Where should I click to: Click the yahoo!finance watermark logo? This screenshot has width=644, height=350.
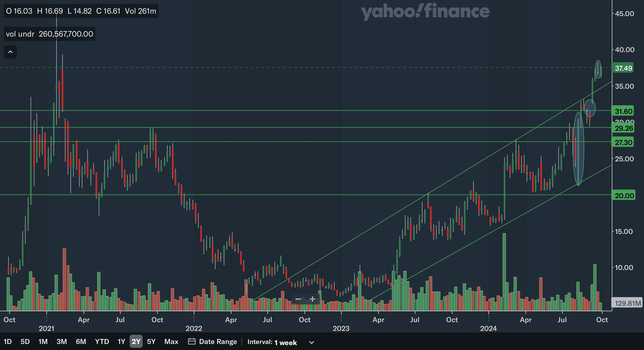click(425, 12)
